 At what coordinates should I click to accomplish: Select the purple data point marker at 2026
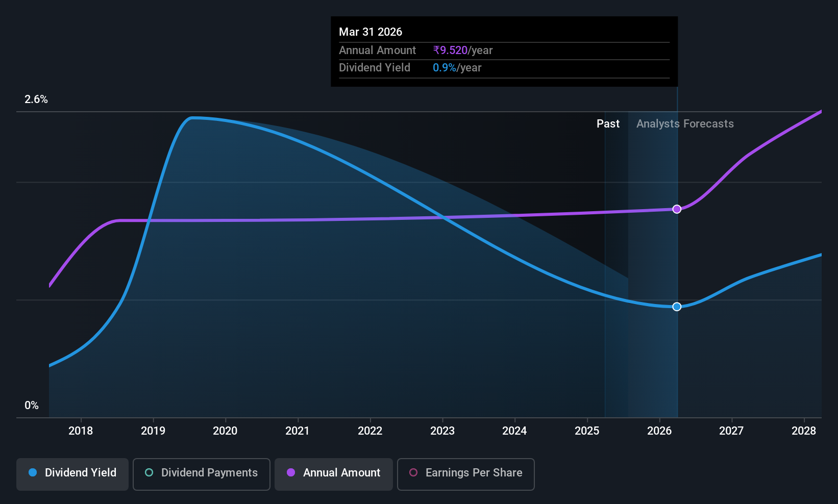(677, 209)
